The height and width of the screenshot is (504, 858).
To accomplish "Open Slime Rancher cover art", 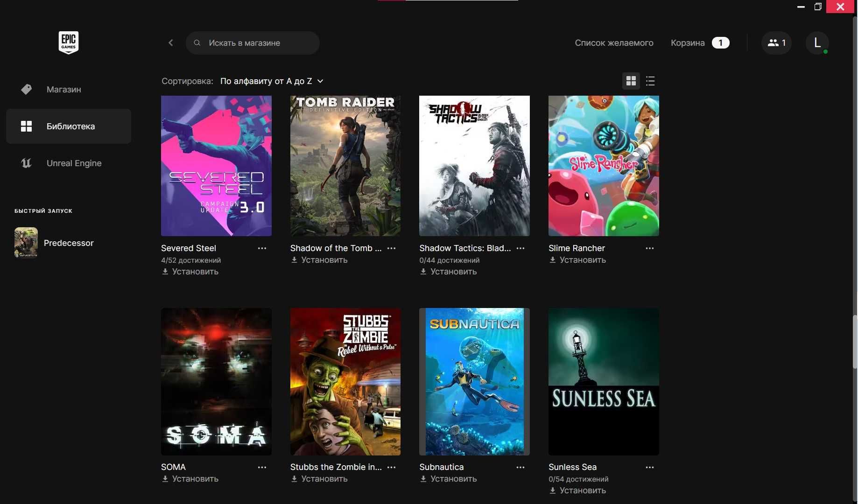I will pyautogui.click(x=604, y=166).
